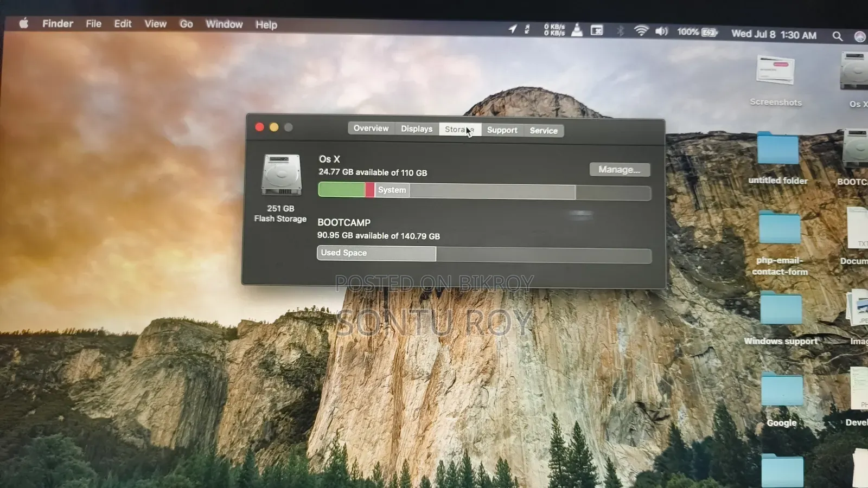
Task: Open the Finder menu
Action: pyautogui.click(x=58, y=23)
